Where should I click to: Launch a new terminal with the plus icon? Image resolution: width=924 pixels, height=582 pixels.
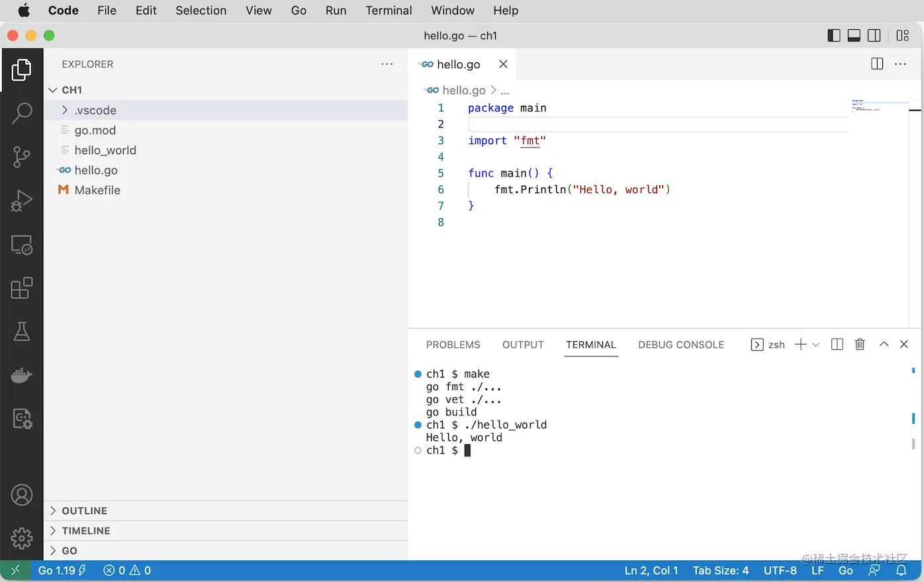tap(800, 344)
